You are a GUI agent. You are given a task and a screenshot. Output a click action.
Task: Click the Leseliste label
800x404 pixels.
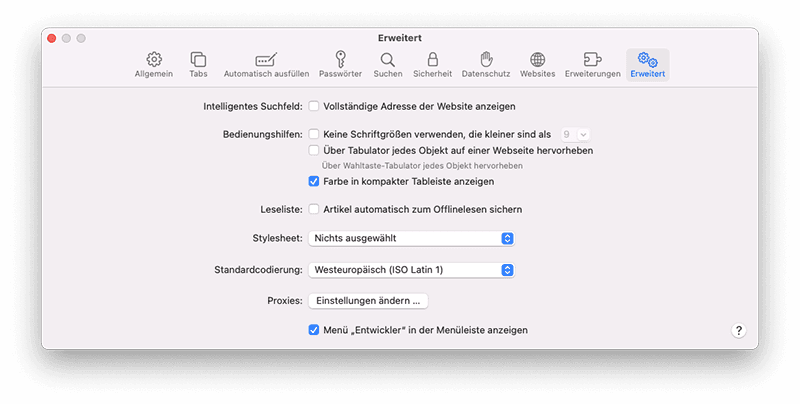pos(281,209)
